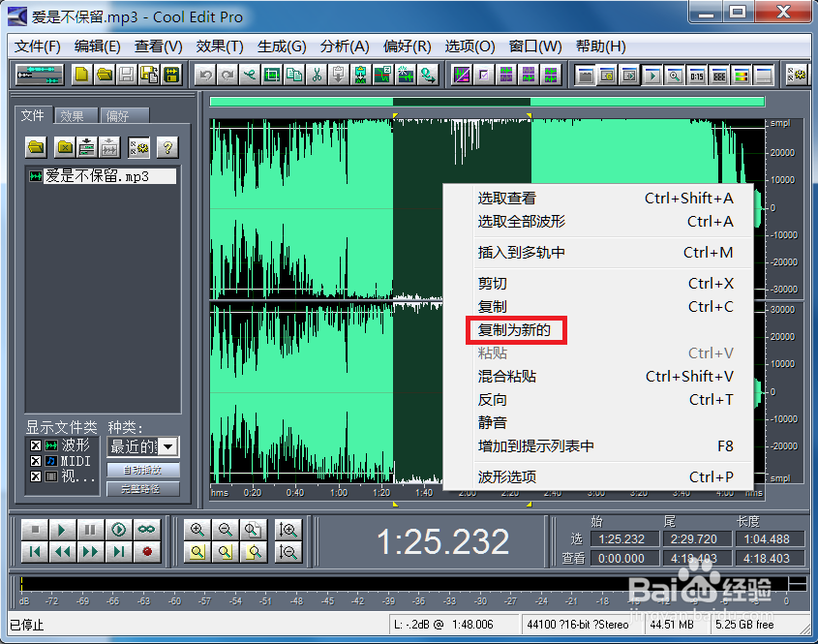Zoom out horizontally with the minus magnifier

(x=226, y=530)
